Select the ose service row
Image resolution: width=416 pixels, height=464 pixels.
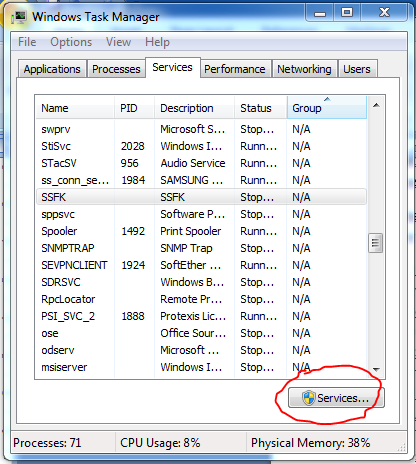tap(201, 333)
